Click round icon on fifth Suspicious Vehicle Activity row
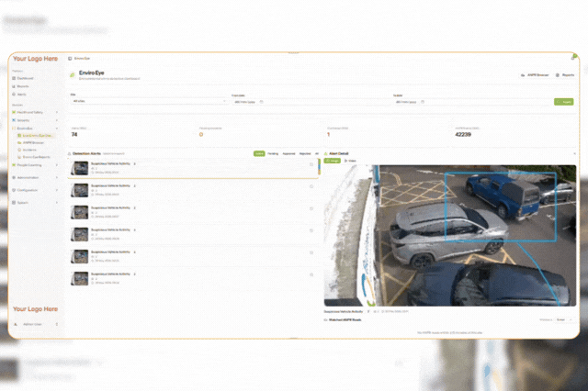The width and height of the screenshot is (588, 391). (311, 252)
